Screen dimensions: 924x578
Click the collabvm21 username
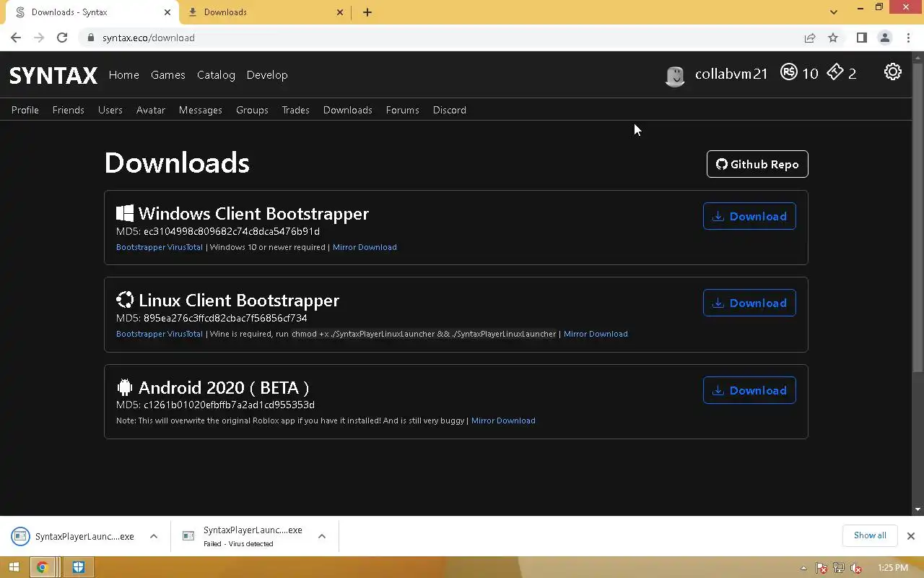click(731, 74)
